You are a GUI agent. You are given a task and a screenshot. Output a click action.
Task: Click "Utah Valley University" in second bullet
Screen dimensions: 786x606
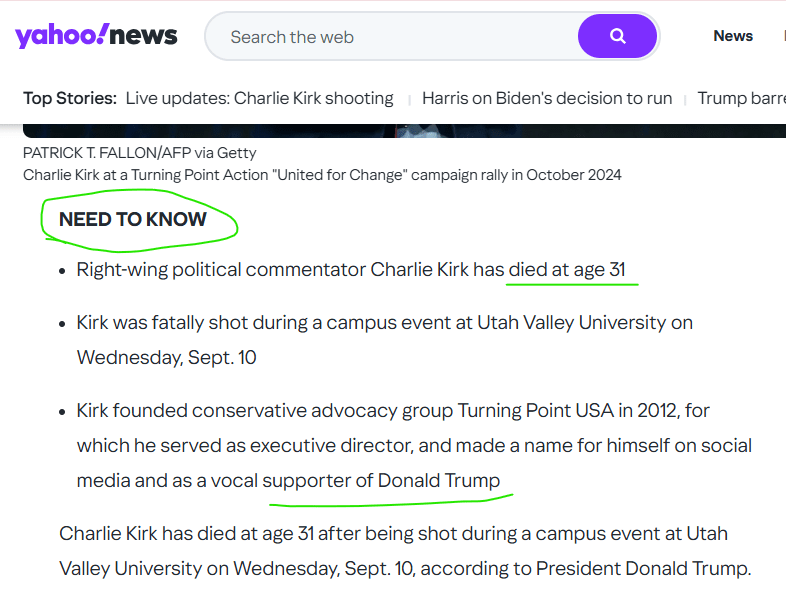click(571, 323)
